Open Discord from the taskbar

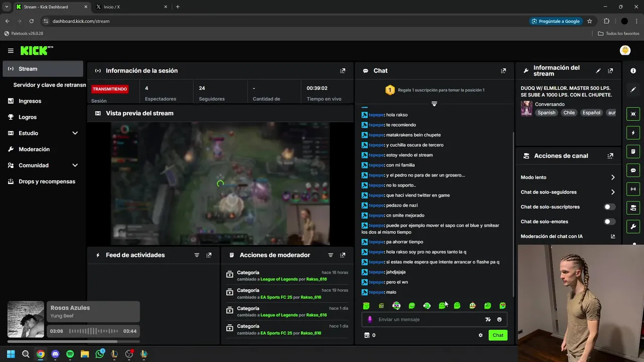[55, 354]
